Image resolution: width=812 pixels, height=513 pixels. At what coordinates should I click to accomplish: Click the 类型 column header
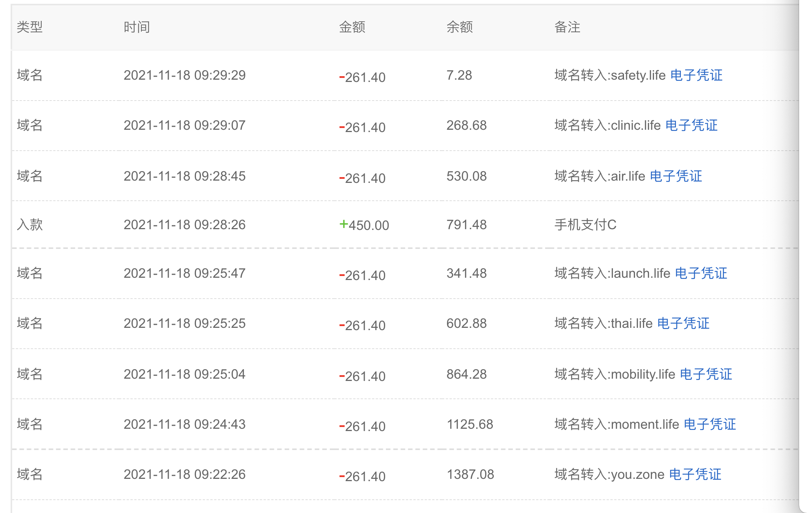click(30, 27)
